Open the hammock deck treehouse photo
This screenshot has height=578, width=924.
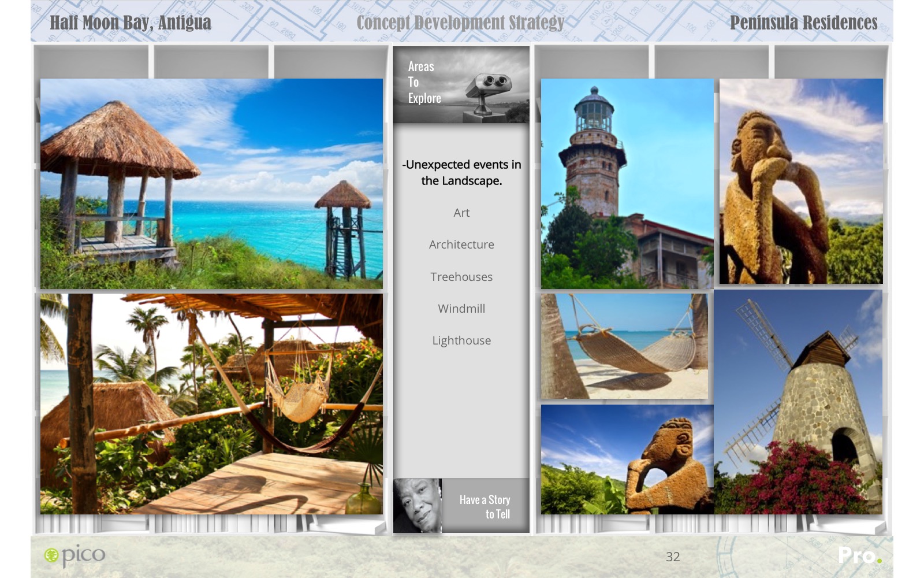click(211, 403)
